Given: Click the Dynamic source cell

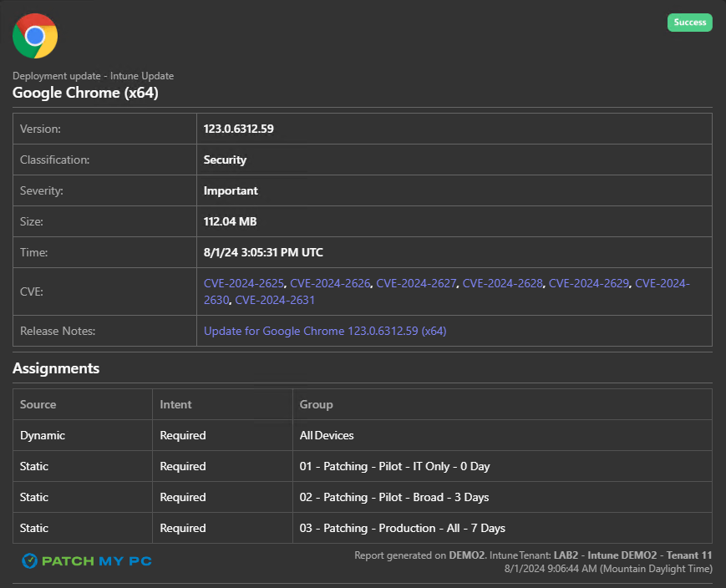Looking at the screenshot, I should pyautogui.click(x=43, y=436).
